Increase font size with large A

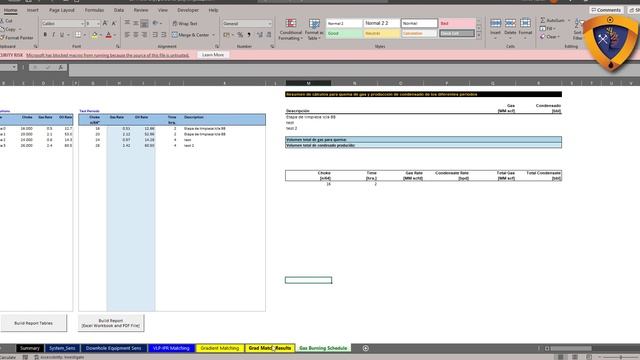[105, 24]
